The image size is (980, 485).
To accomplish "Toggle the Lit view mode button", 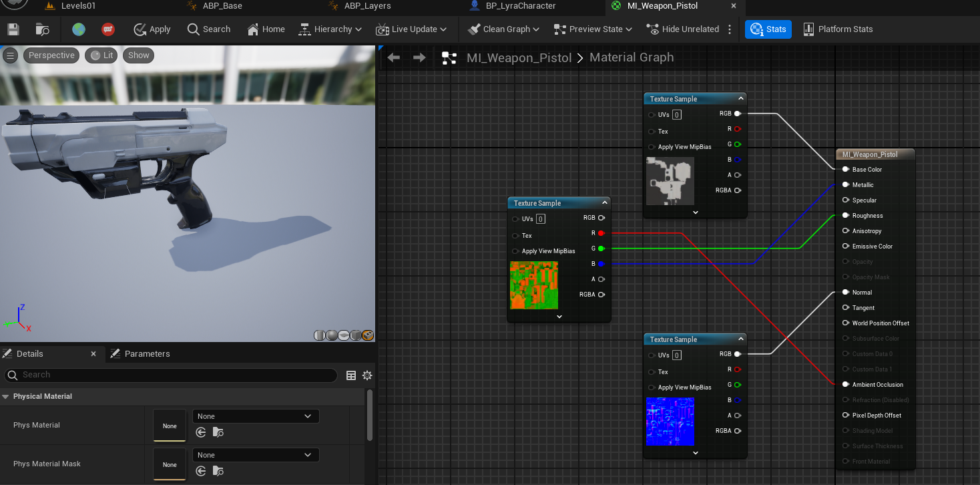I will tap(102, 55).
